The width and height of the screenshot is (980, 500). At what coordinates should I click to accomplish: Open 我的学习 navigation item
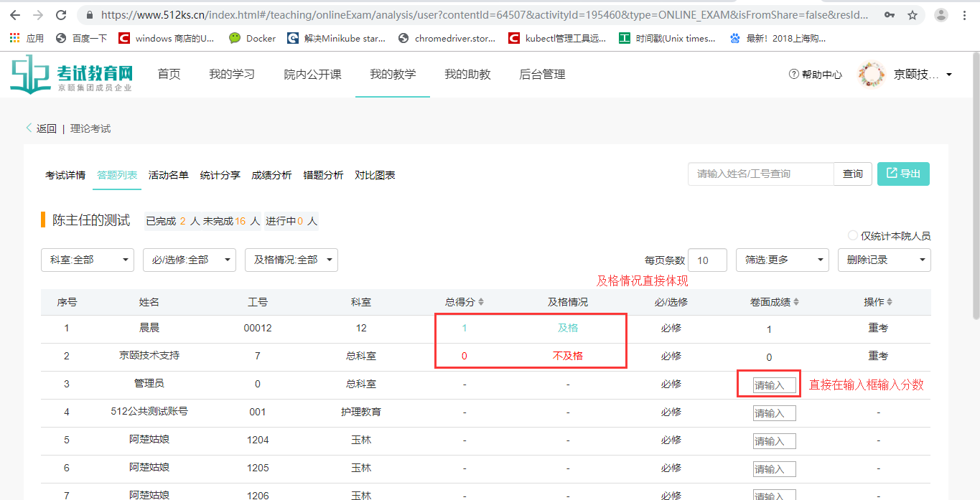[x=232, y=74]
